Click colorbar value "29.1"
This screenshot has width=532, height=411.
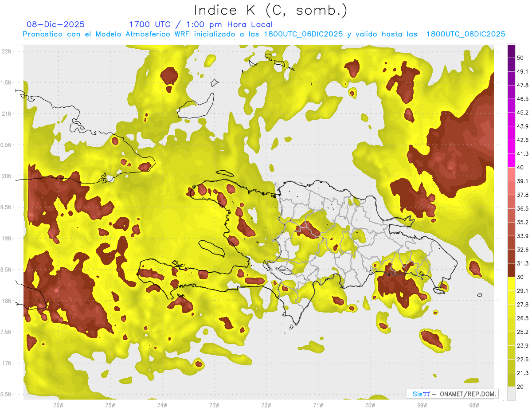click(523, 291)
